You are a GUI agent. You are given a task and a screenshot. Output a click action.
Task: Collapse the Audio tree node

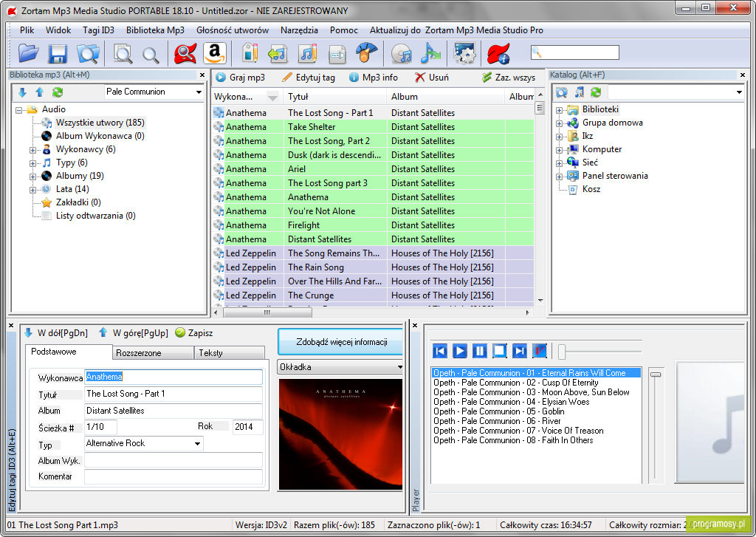[x=18, y=110]
